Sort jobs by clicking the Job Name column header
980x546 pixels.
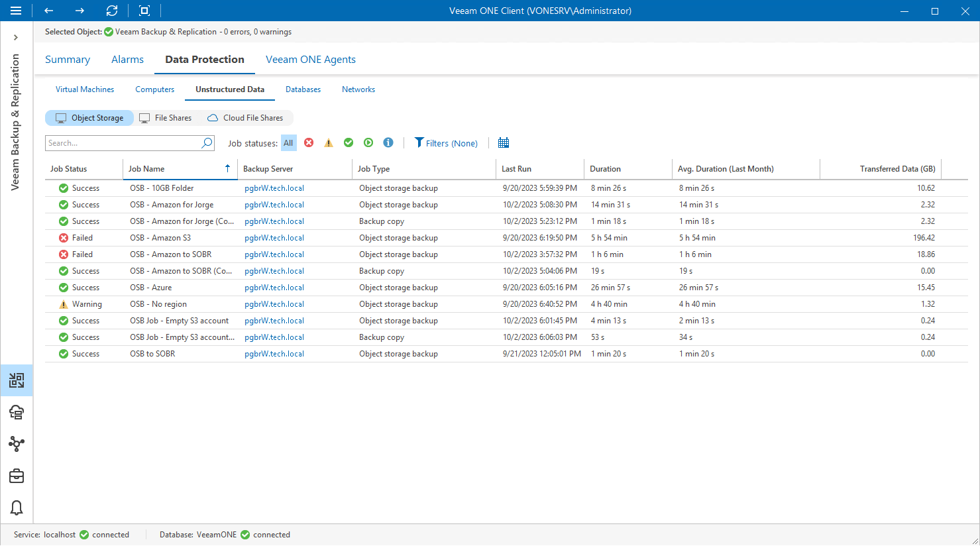152,169
